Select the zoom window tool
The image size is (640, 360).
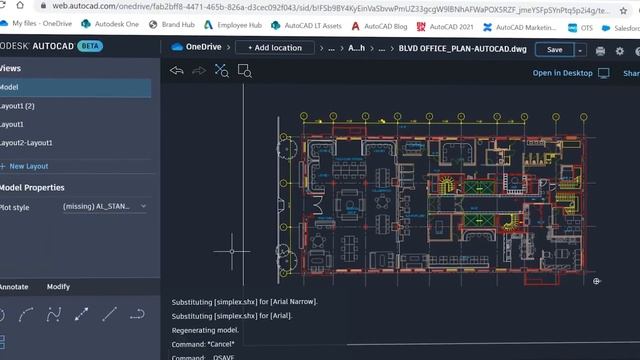(x=244, y=71)
